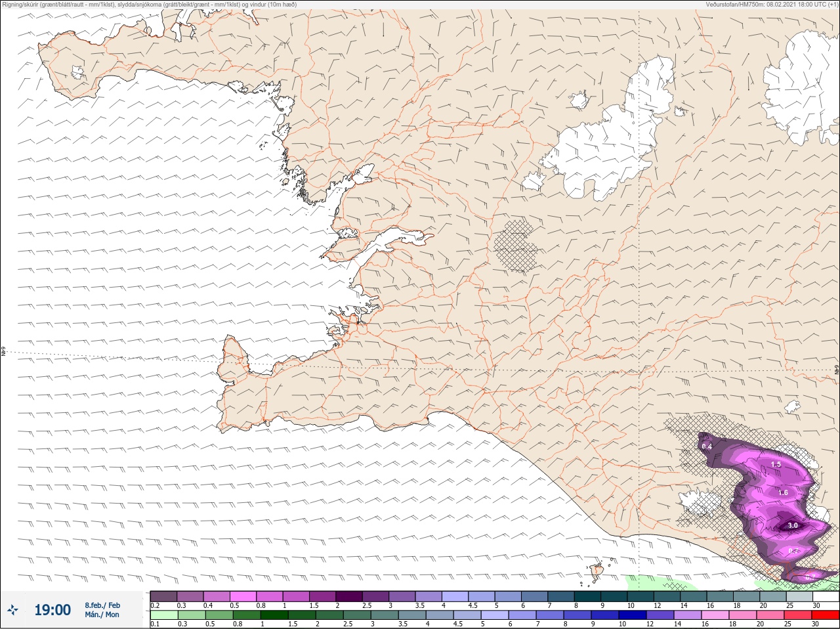Select the darkest green 1 swatch in rain legend
Screen dimensions: 840x629
[273, 615]
